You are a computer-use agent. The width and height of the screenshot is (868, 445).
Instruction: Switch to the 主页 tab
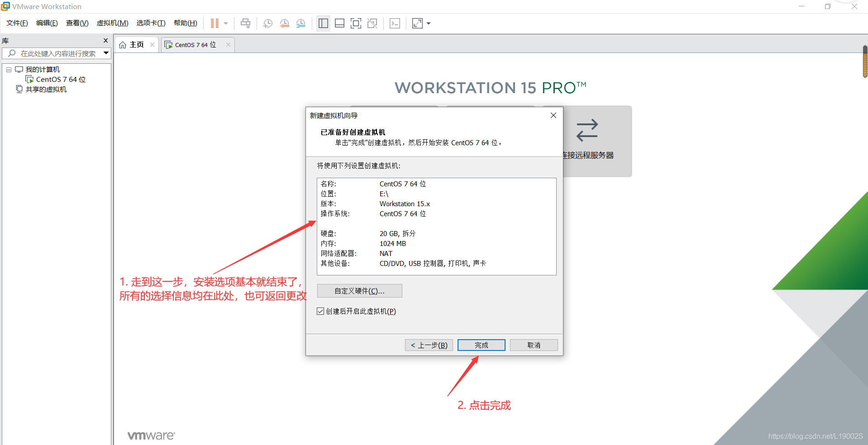[x=137, y=44]
